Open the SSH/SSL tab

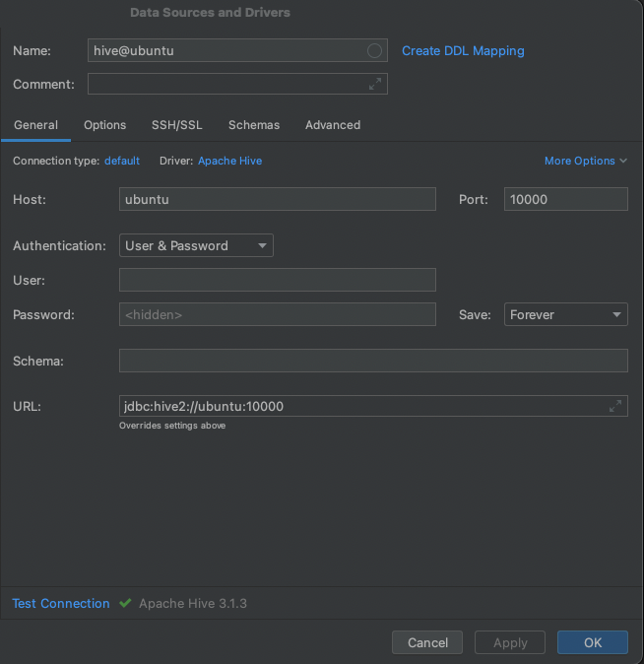177,125
